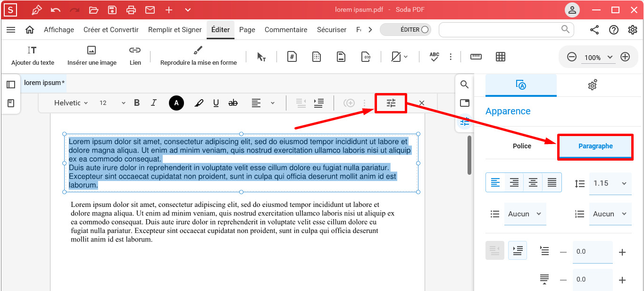The image size is (644, 291).
Task: Increase indent in floating toolbar
Action: pyautogui.click(x=319, y=103)
